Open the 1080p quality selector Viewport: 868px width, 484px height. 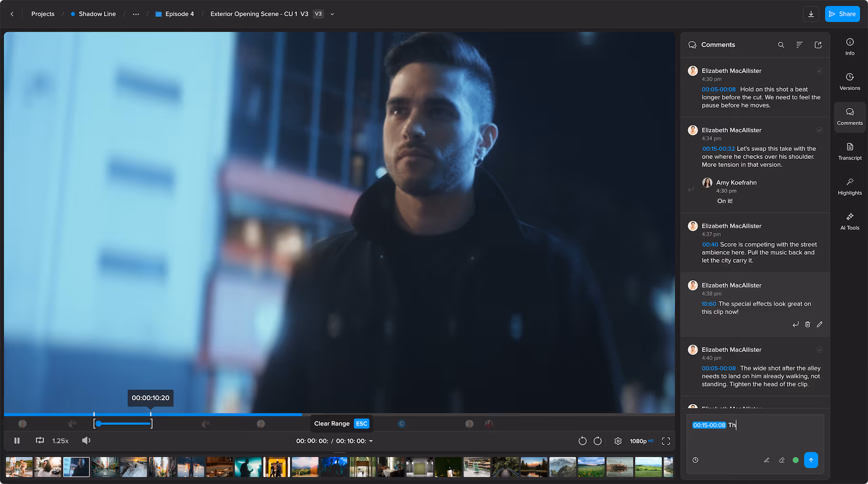coord(641,441)
